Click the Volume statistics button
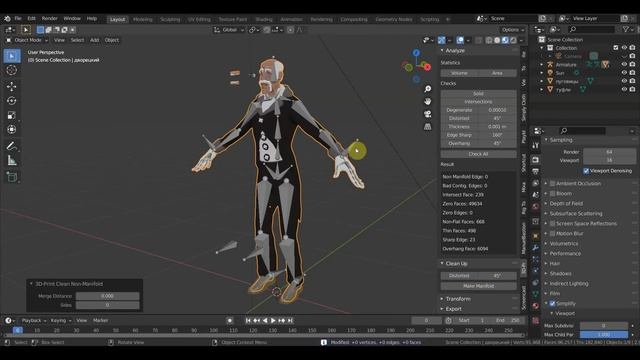Screen dimensions: 640x360 click(459, 73)
